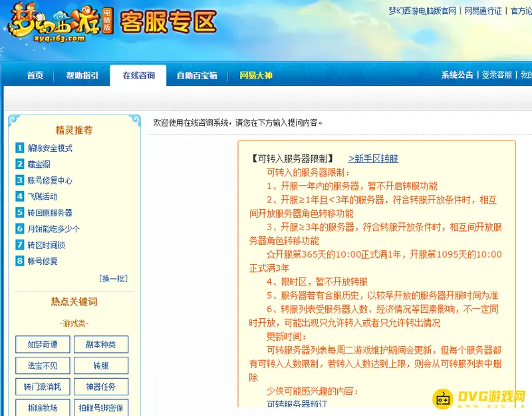Open the 首页 tab
532x416 pixels.
click(x=35, y=75)
